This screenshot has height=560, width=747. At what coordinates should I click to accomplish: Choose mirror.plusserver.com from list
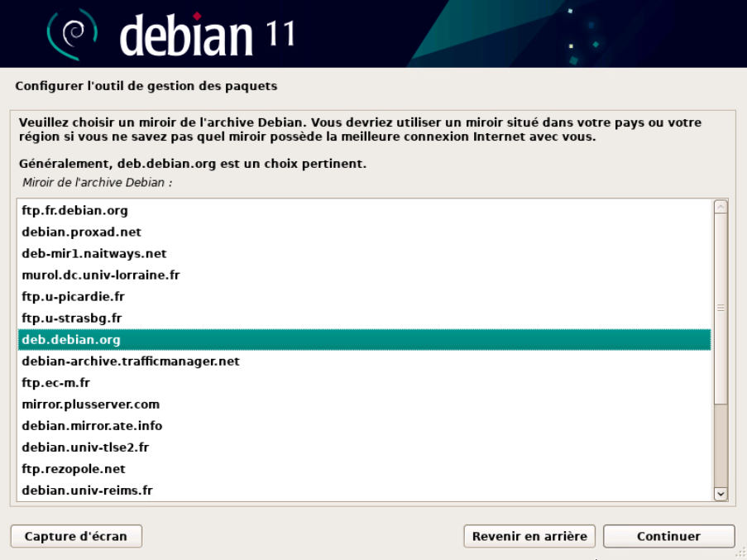point(91,404)
